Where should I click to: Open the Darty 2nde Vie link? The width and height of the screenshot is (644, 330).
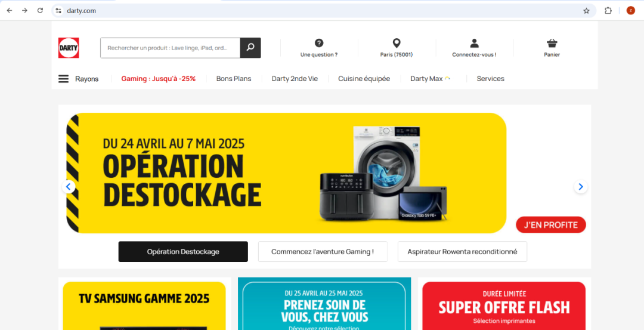coord(295,79)
